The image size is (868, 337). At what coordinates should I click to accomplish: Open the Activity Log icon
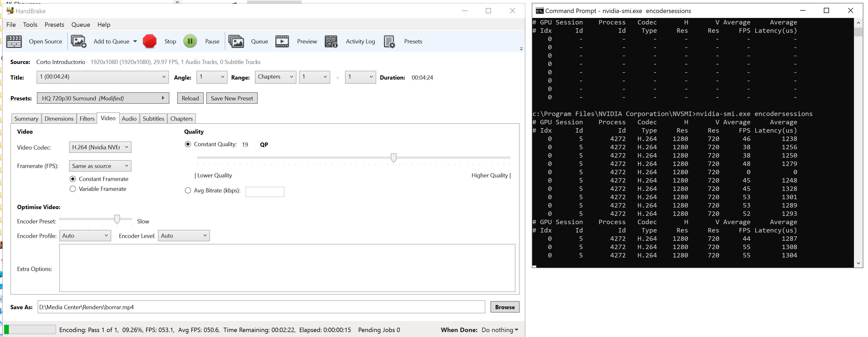[331, 42]
